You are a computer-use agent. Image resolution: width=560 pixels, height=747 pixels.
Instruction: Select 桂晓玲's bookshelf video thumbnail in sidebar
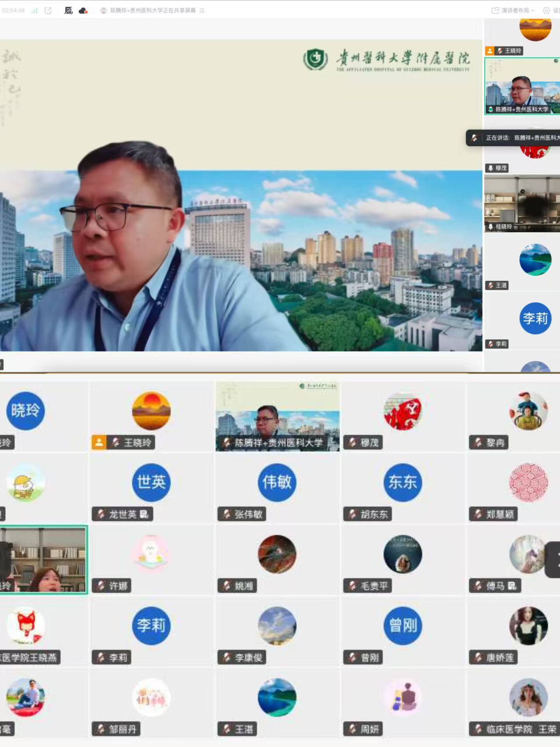(x=522, y=203)
